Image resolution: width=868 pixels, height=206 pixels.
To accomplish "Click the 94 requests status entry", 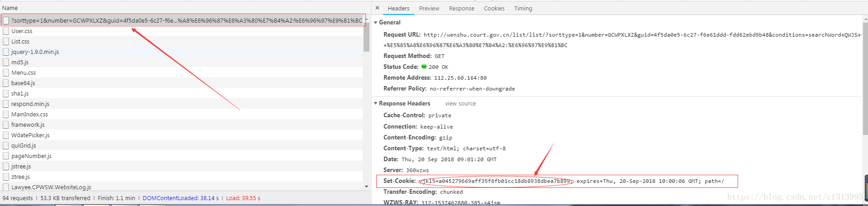I will click(x=18, y=198).
